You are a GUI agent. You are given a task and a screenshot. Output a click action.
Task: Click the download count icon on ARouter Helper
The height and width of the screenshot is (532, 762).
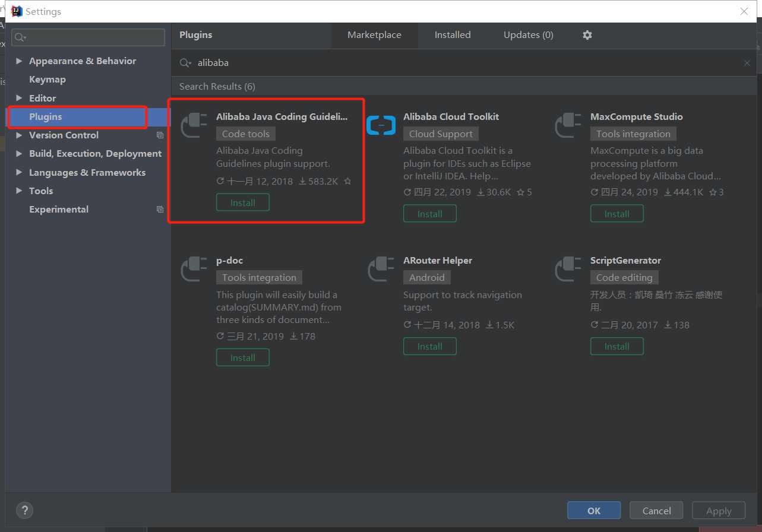(x=489, y=325)
